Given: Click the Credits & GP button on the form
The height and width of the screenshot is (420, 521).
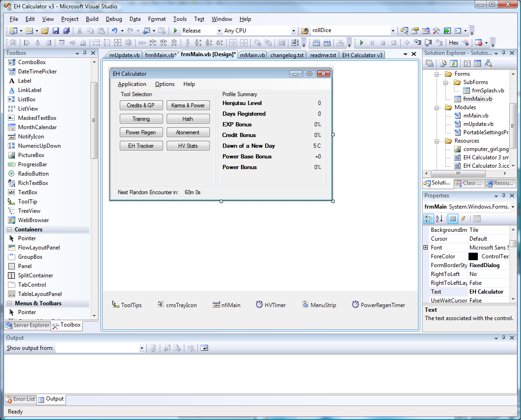Looking at the screenshot, I should click(x=141, y=105).
